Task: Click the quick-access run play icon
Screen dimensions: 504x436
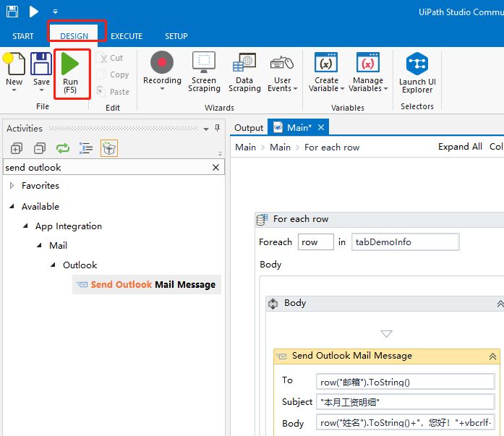Action: point(33,12)
